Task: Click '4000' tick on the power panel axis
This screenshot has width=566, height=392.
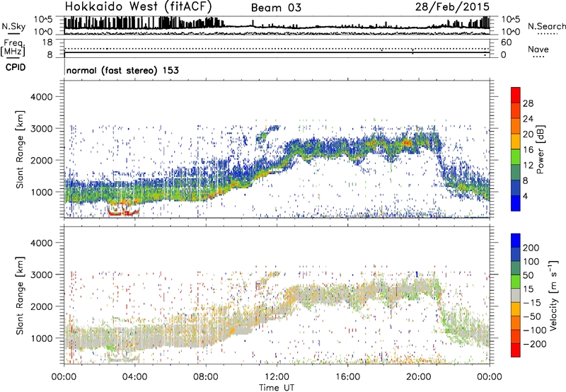Action: pos(41,97)
